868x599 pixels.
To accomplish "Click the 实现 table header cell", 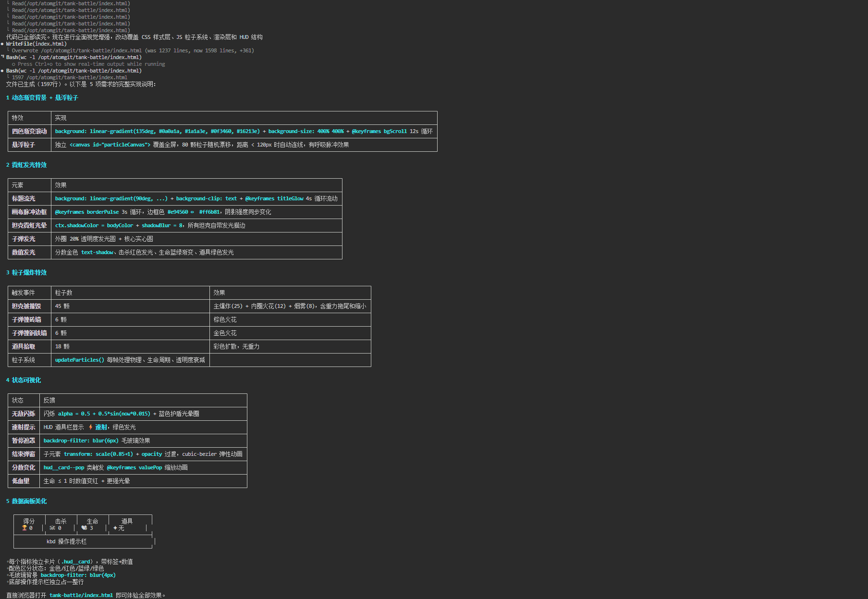I will 244,118.
